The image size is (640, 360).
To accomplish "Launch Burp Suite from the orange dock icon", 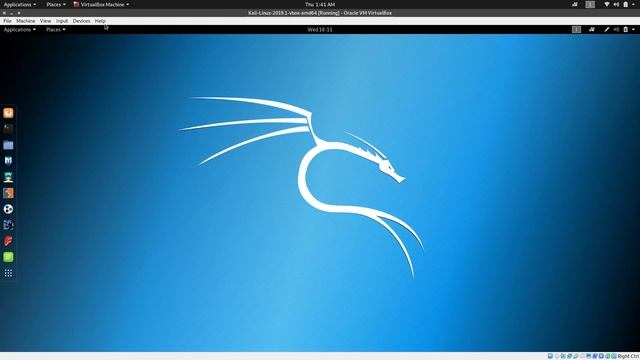I will [8, 193].
